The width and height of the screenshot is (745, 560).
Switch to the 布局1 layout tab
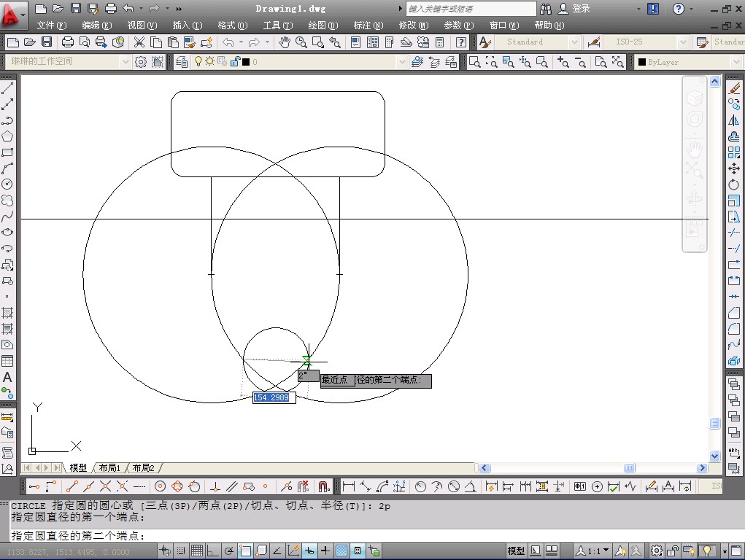coord(109,468)
